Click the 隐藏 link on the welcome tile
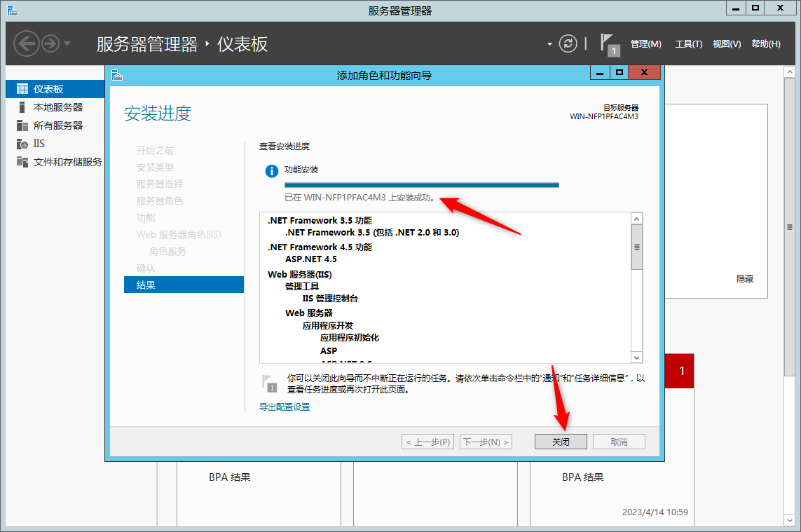 (x=744, y=278)
